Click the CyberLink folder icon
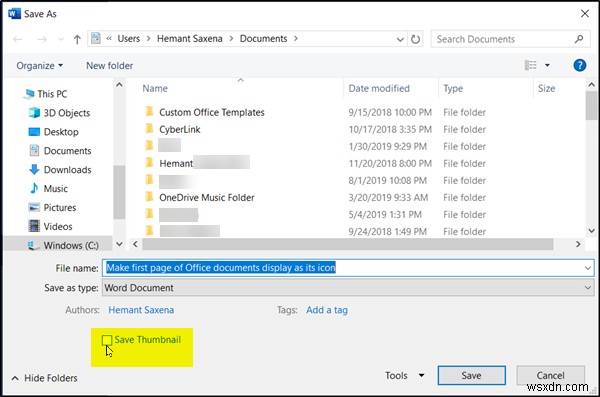The image size is (600, 397). click(x=149, y=129)
